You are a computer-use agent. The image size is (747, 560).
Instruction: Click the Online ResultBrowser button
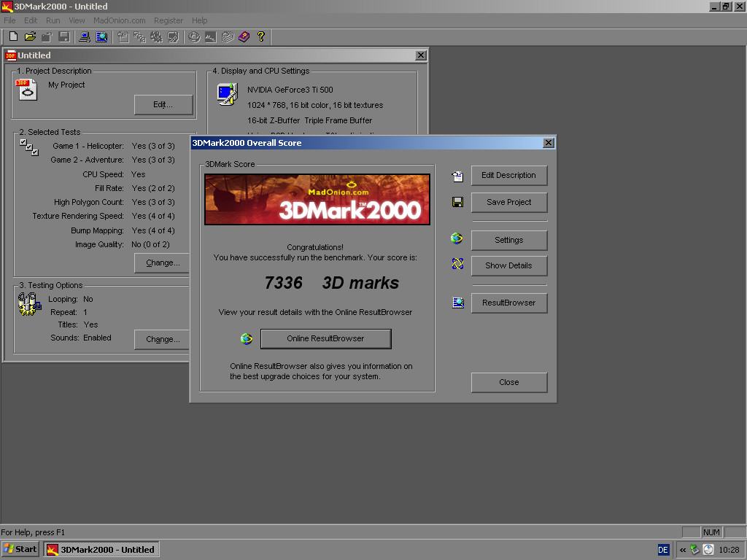tap(326, 338)
